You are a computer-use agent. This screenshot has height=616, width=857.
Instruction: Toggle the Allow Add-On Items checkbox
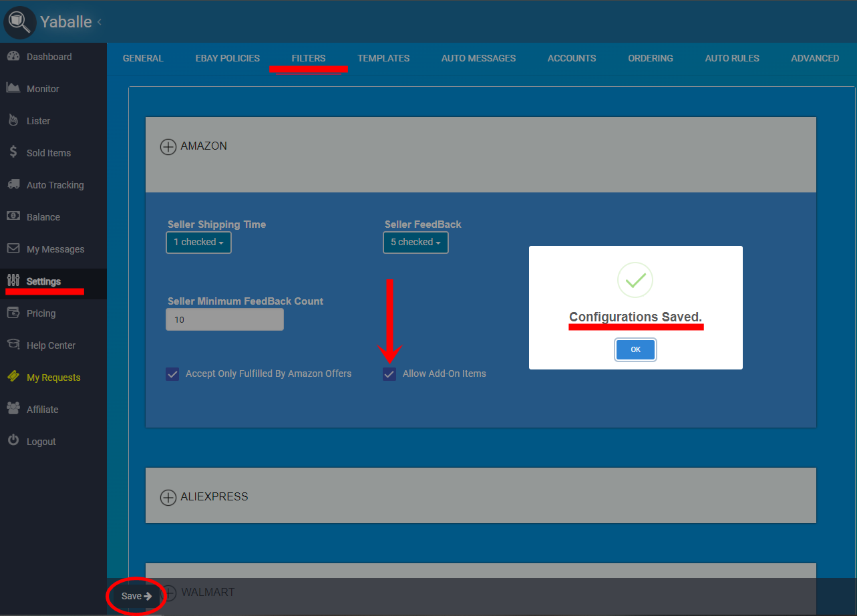coord(389,374)
